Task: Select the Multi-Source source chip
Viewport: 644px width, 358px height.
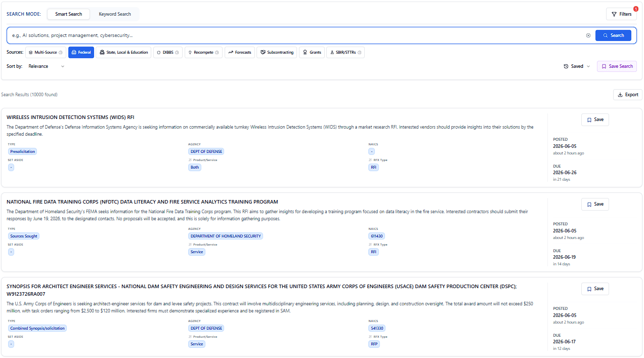Action: [x=45, y=53]
